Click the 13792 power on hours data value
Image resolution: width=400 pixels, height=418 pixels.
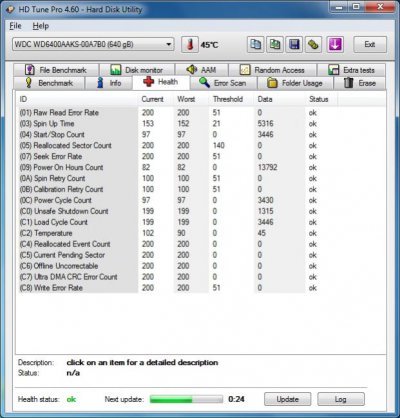pos(267,167)
